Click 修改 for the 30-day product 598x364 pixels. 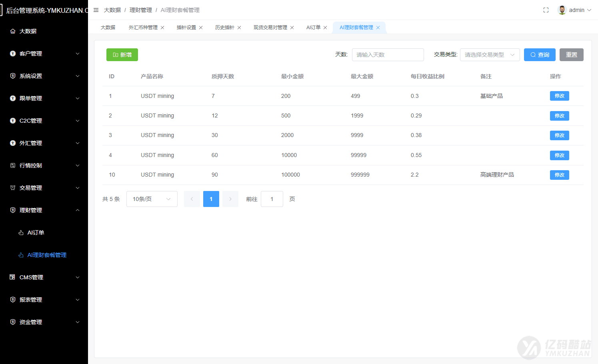(x=560, y=135)
